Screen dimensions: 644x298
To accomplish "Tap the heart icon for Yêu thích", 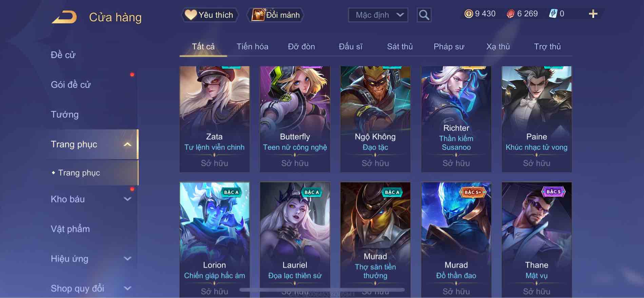I will point(191,15).
